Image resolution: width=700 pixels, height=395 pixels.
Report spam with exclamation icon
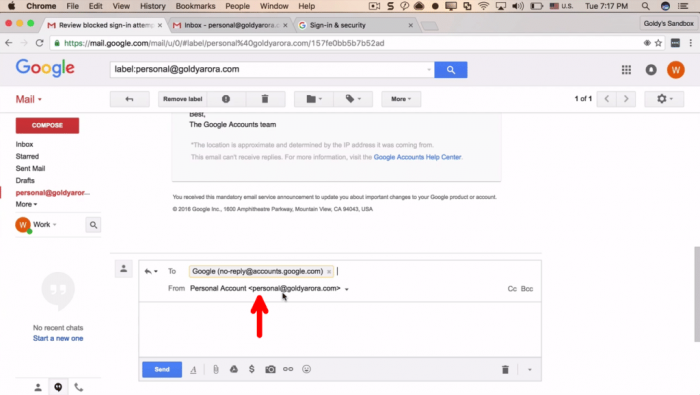226,99
